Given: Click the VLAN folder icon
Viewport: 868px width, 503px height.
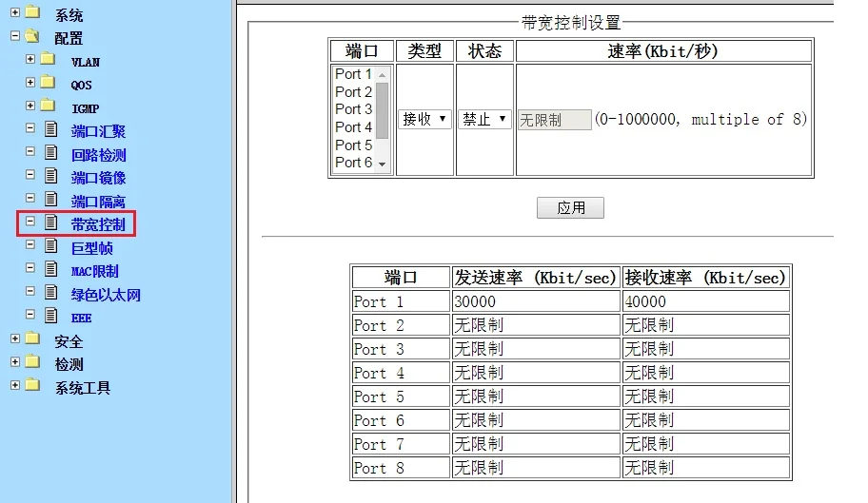Looking at the screenshot, I should (x=49, y=59).
